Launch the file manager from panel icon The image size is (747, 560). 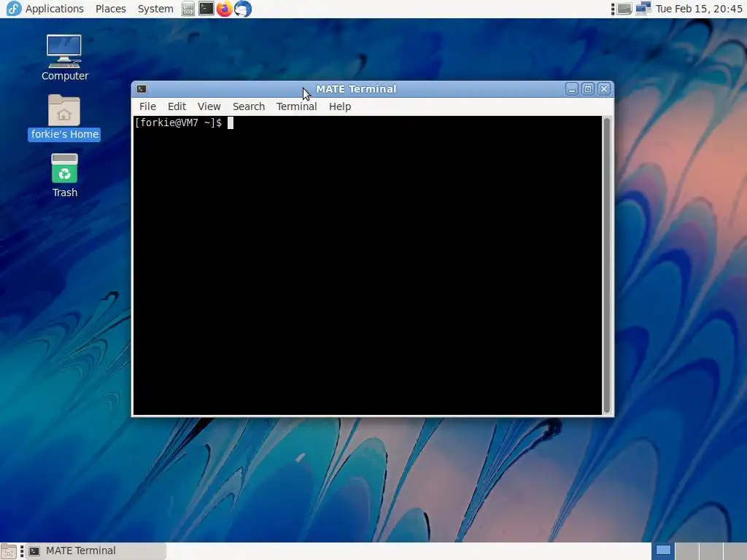(188, 9)
